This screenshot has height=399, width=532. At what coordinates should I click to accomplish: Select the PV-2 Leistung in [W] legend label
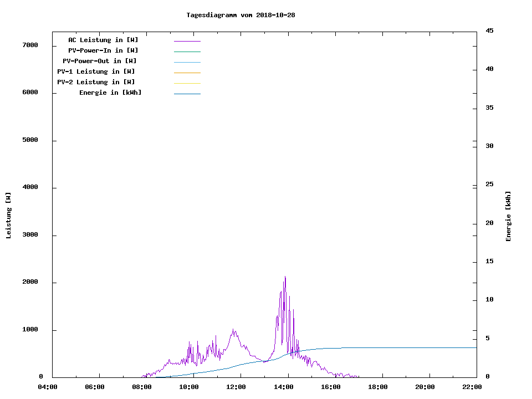pyautogui.click(x=96, y=82)
